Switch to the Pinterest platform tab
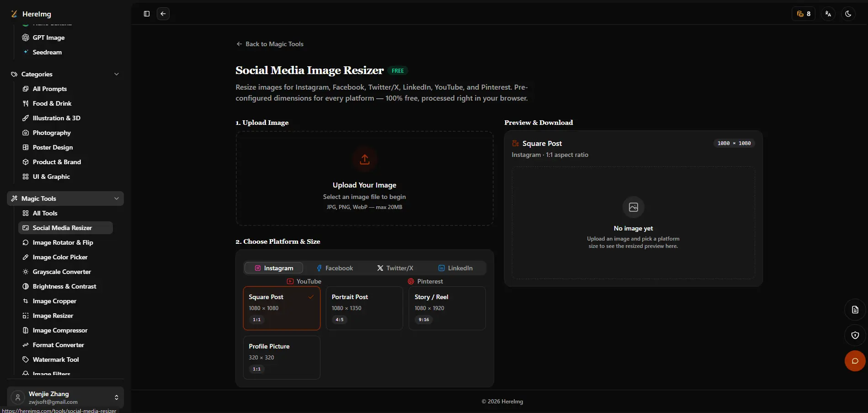The image size is (868, 413). [x=425, y=281]
